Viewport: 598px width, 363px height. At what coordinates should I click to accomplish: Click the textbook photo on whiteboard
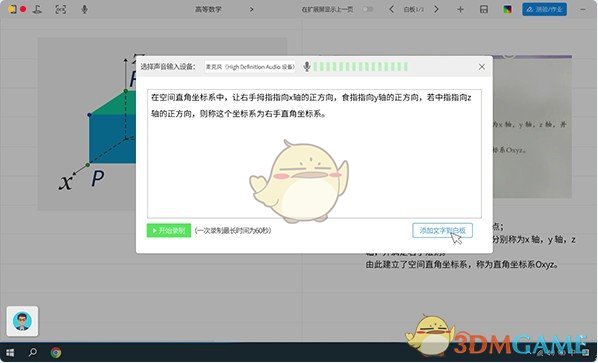point(532,126)
